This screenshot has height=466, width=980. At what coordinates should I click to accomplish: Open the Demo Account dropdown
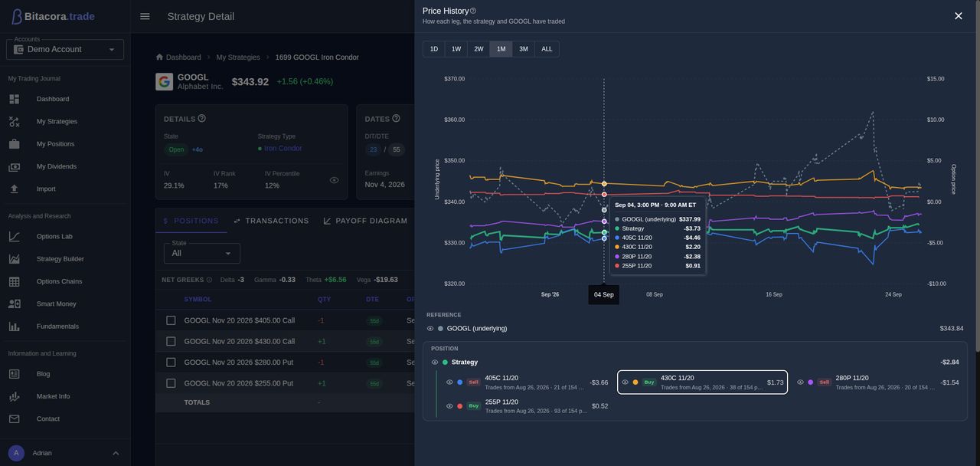point(65,50)
